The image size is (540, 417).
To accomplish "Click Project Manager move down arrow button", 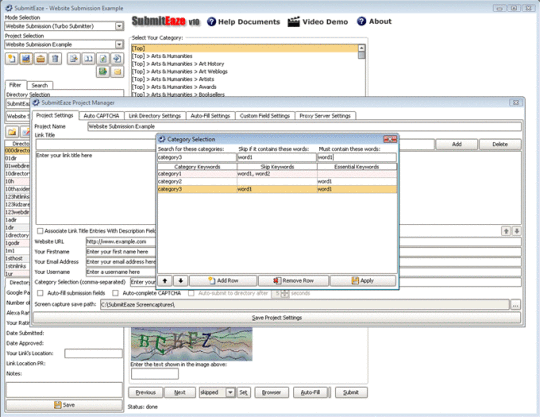I will point(516,231).
